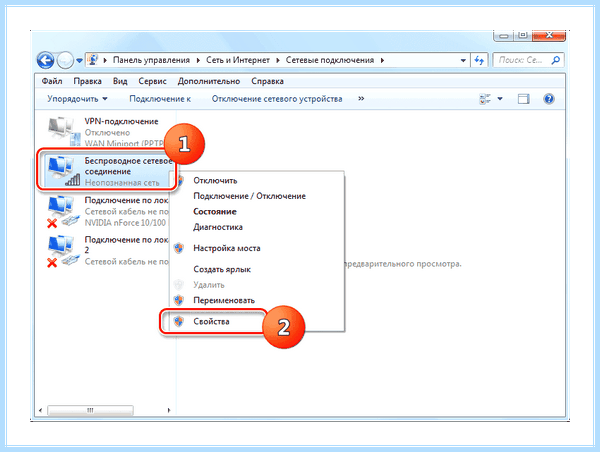The image size is (600, 452).
Task: Open the Файл menu
Action: pos(52,81)
